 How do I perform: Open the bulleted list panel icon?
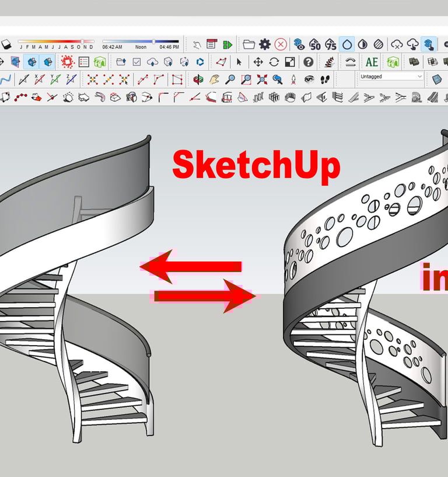83,62
